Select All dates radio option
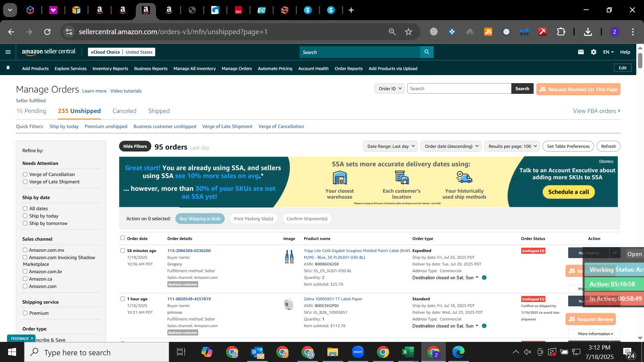The image size is (644, 362). 25,208
